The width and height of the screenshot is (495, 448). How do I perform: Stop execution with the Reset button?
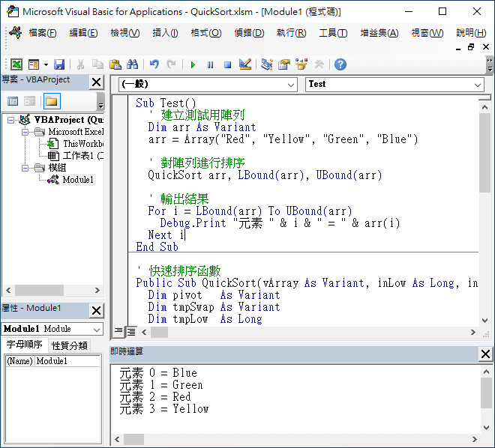tap(227, 65)
